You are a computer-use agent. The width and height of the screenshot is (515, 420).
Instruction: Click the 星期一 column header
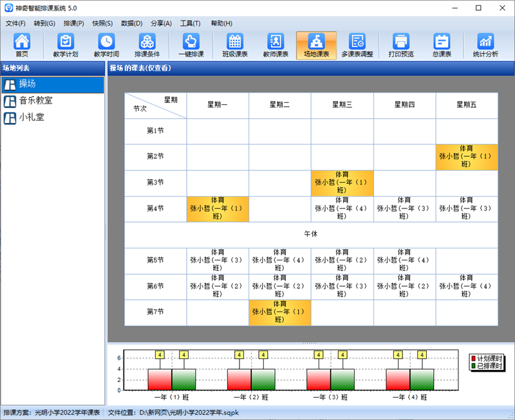(x=218, y=105)
